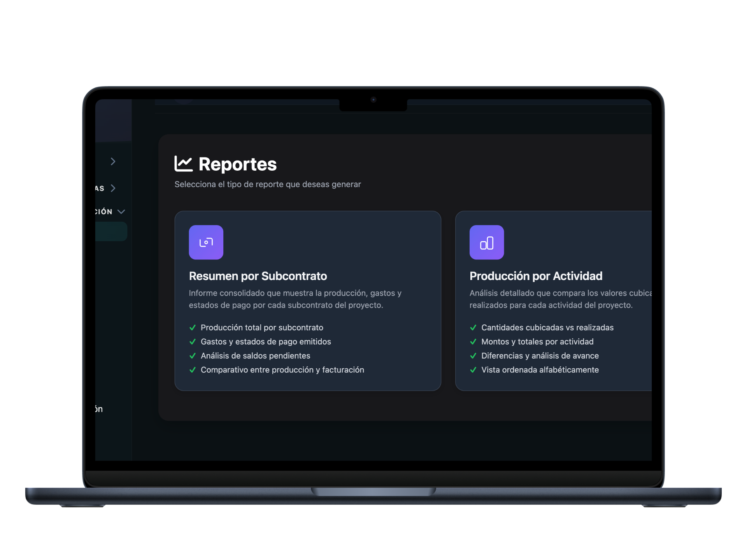Viewport: 747px width, 560px height.
Task: Click checkmark beside Producción total por subcontrato
Action: point(192,327)
